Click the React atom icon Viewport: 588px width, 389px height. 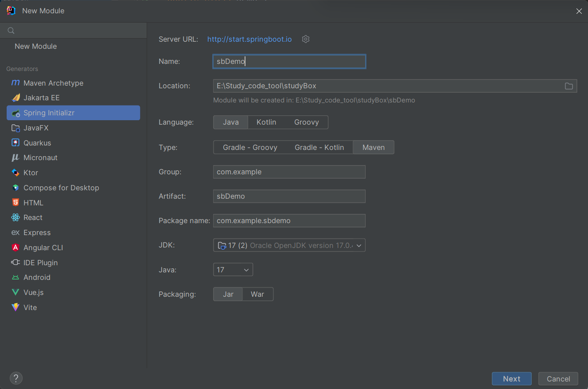(x=16, y=217)
